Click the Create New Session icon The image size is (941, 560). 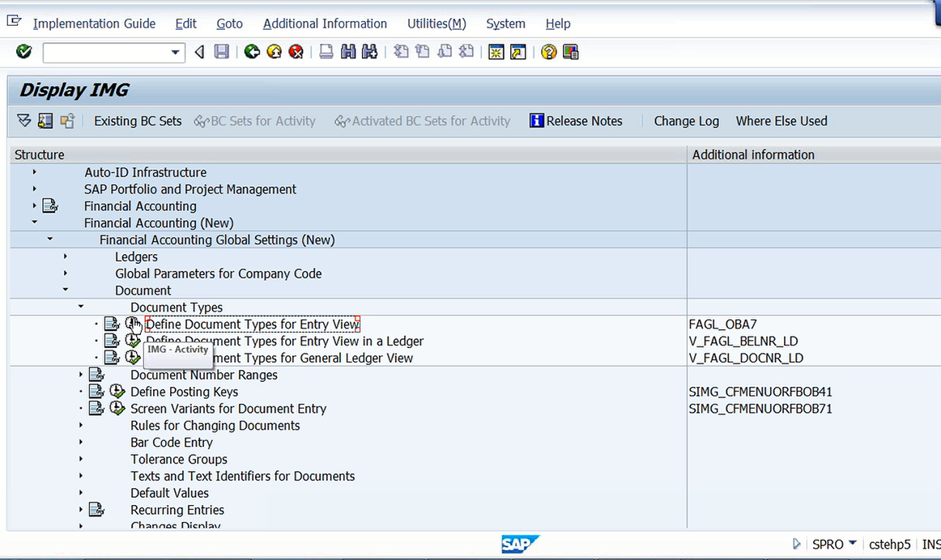(x=496, y=52)
